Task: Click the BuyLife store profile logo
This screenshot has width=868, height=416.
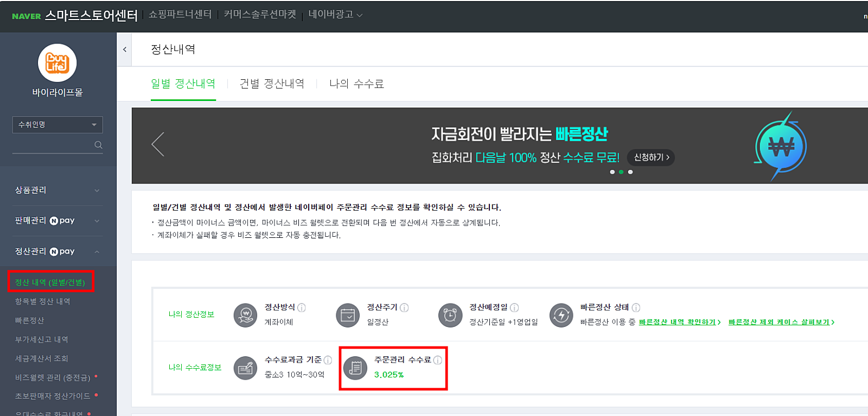Action: [57, 63]
